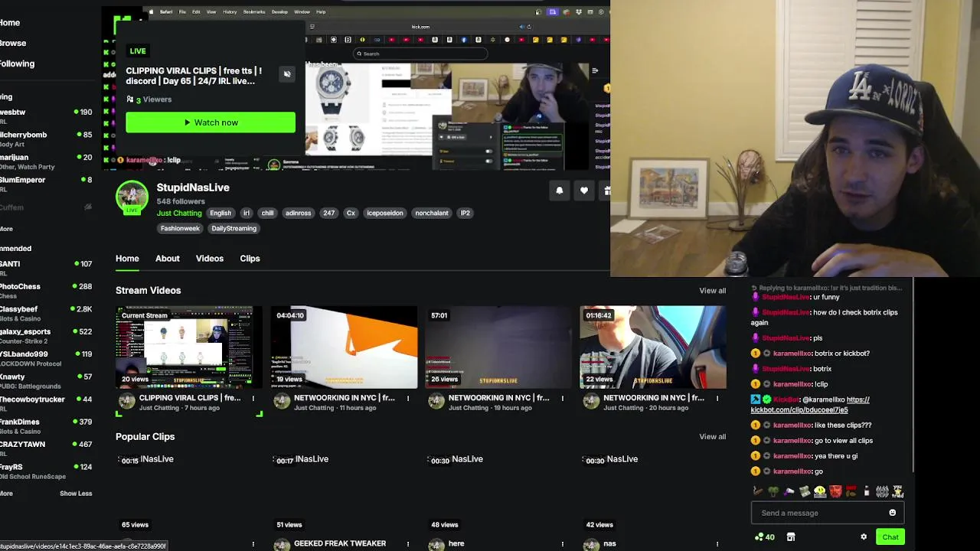
Task: Open StupidNasLive profile avatar
Action: click(132, 197)
